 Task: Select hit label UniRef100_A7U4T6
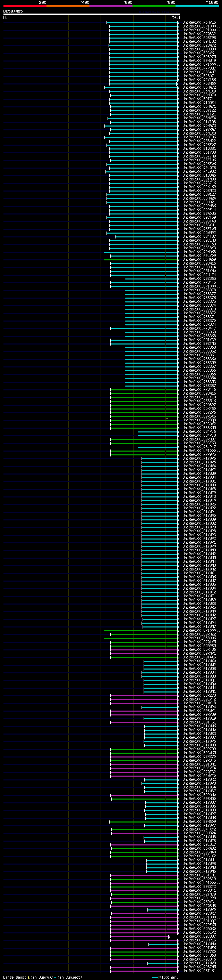click(199, 390)
